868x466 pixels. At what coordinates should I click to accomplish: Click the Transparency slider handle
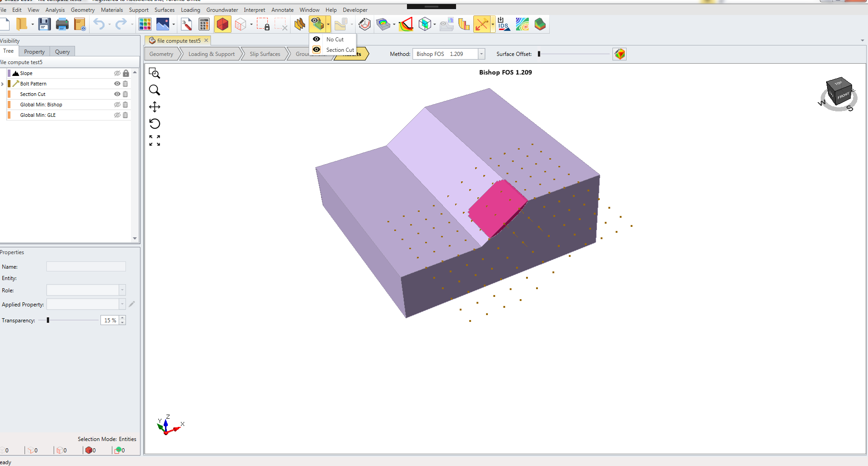[48, 320]
